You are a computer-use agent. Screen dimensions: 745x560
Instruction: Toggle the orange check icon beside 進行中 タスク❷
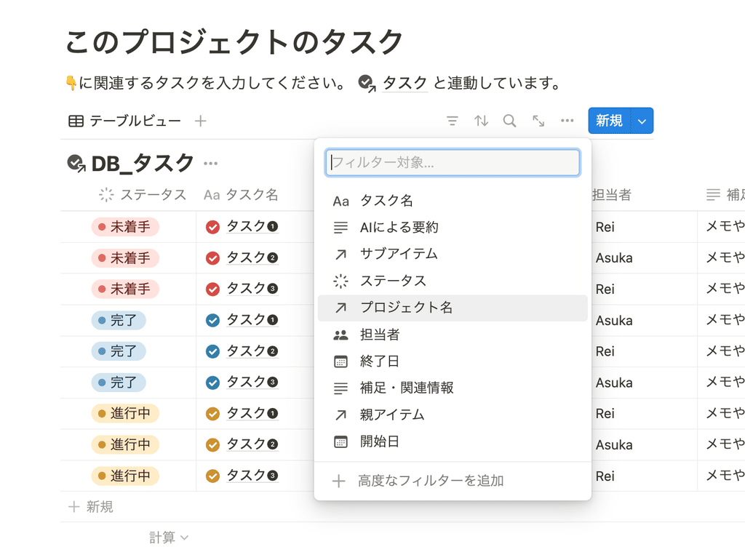[x=212, y=444]
